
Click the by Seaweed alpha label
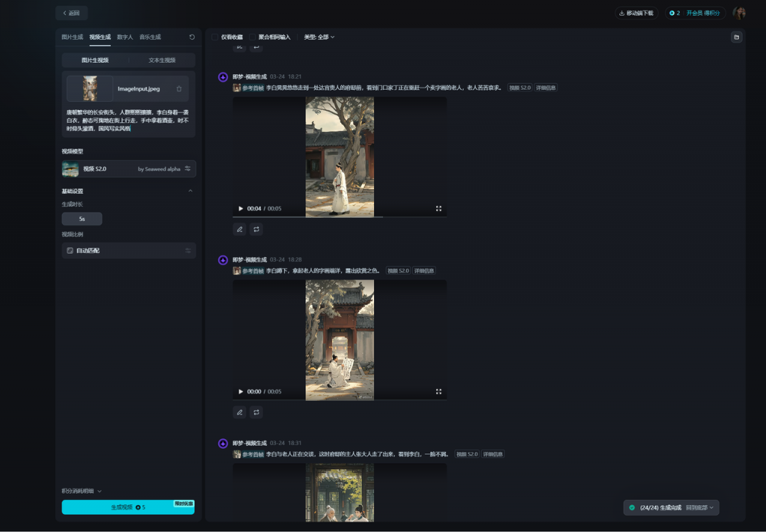point(159,169)
